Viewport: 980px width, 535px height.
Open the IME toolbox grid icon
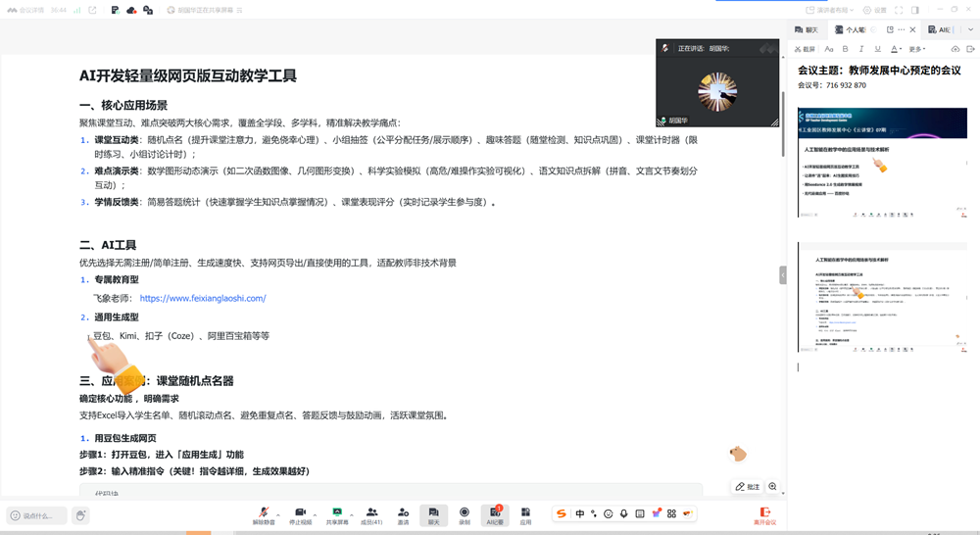pos(671,513)
